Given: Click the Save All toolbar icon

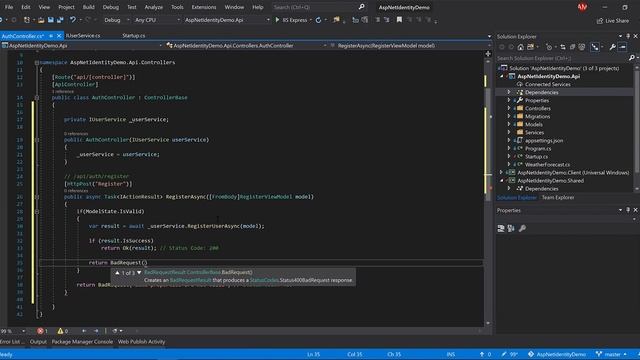Looking at the screenshot, I should coord(60,20).
